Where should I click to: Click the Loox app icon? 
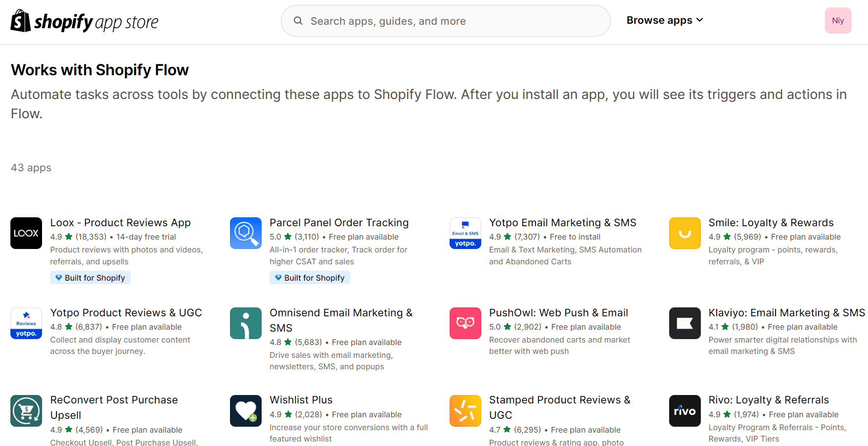pyautogui.click(x=26, y=233)
